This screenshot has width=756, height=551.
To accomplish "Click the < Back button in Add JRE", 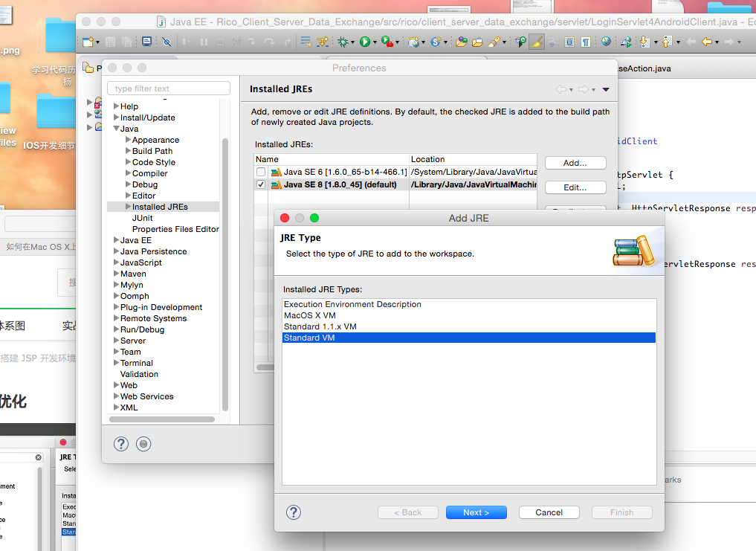I will [x=408, y=512].
